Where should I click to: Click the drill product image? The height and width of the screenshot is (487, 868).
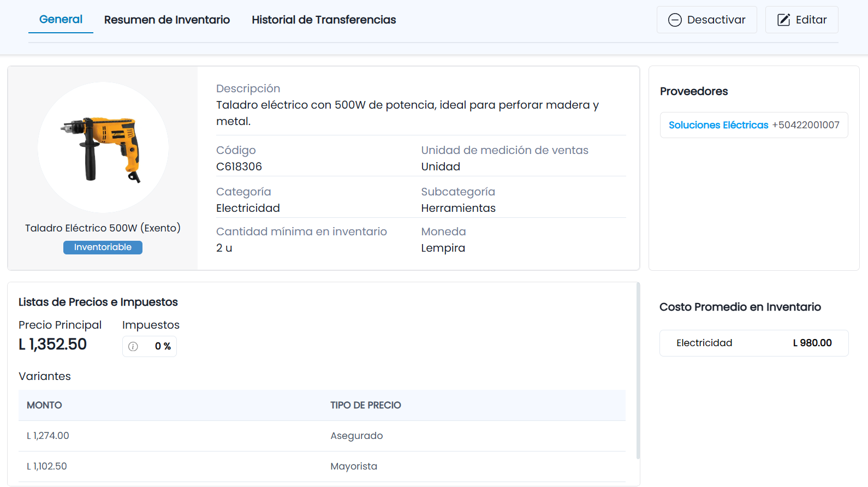(103, 147)
